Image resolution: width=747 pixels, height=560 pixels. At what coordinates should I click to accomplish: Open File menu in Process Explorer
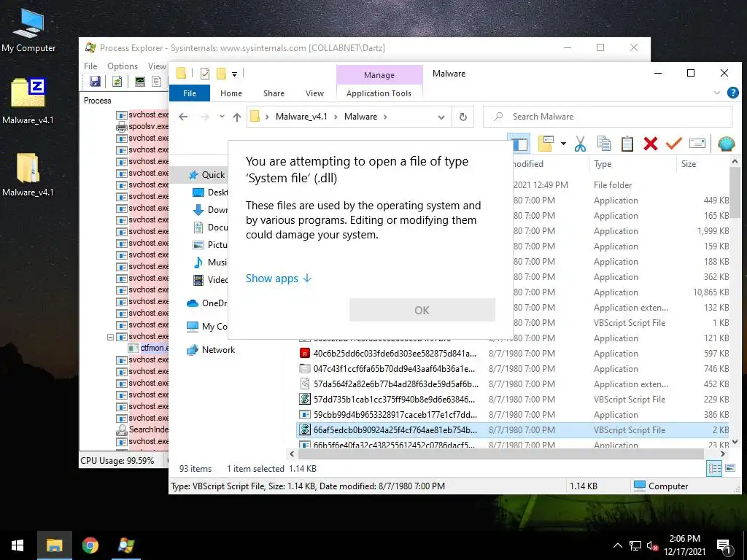pyautogui.click(x=90, y=66)
